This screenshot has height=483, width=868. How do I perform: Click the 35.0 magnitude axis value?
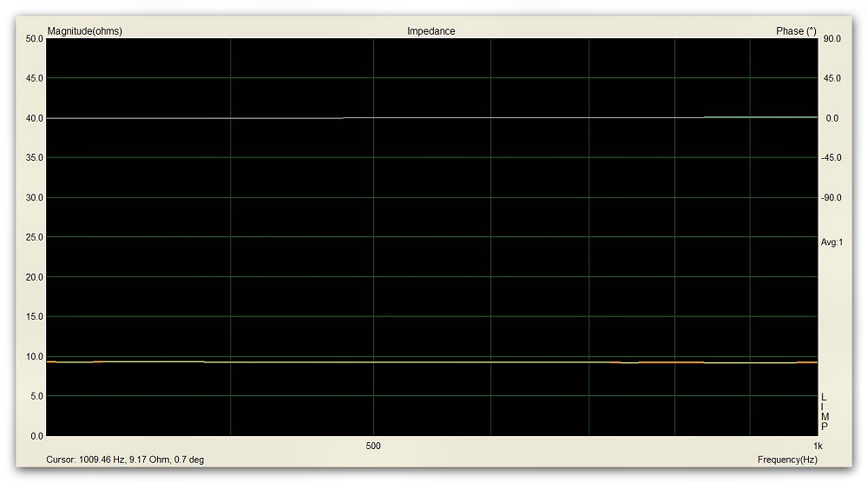35,158
